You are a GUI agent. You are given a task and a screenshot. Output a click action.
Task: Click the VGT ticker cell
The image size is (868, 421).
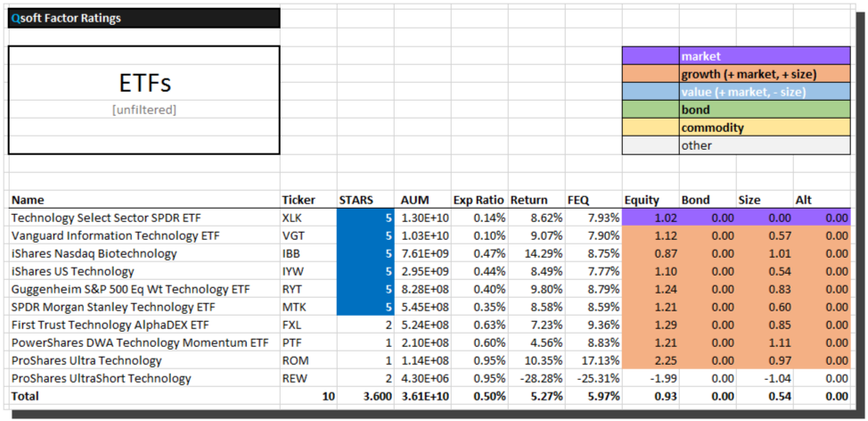click(308, 236)
